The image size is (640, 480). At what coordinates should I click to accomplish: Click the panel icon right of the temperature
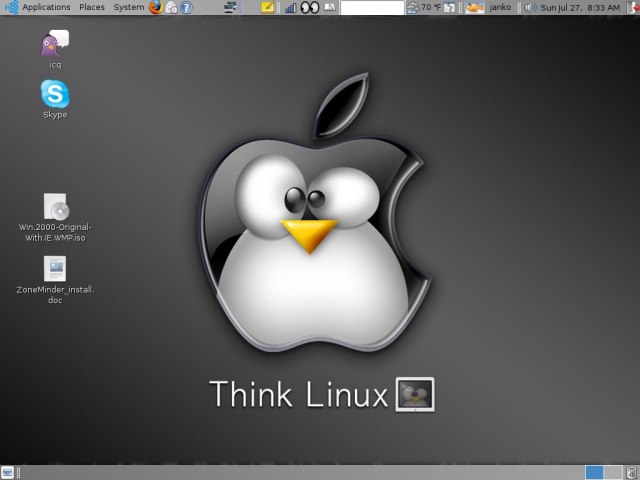point(449,7)
